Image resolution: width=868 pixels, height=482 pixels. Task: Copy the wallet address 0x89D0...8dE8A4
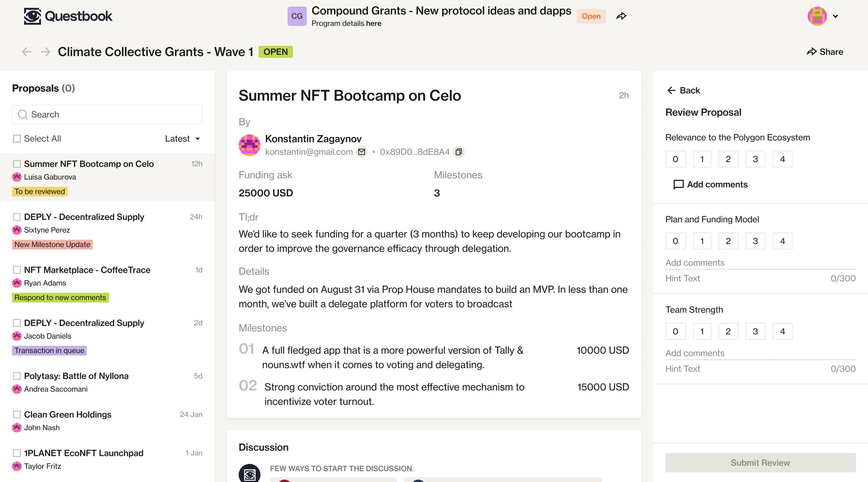click(458, 152)
